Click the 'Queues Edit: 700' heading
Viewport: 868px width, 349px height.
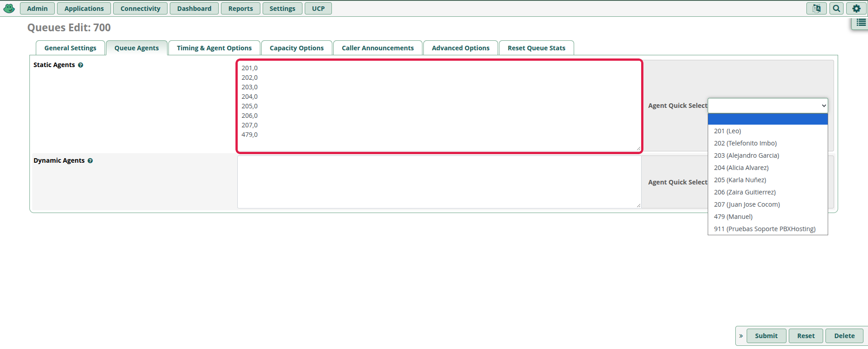point(69,28)
